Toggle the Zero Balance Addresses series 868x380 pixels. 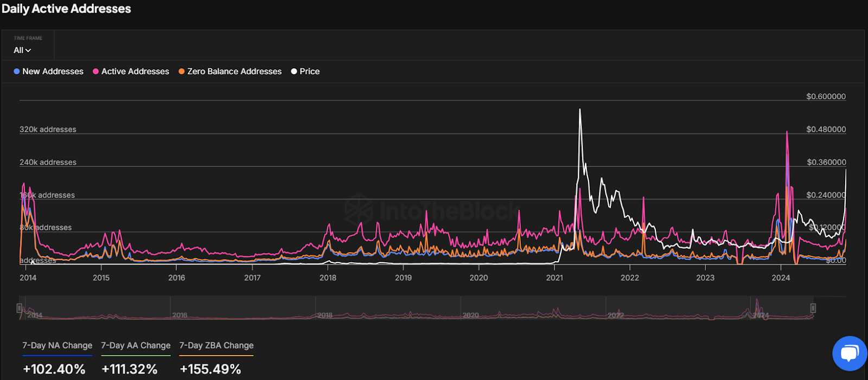[234, 72]
